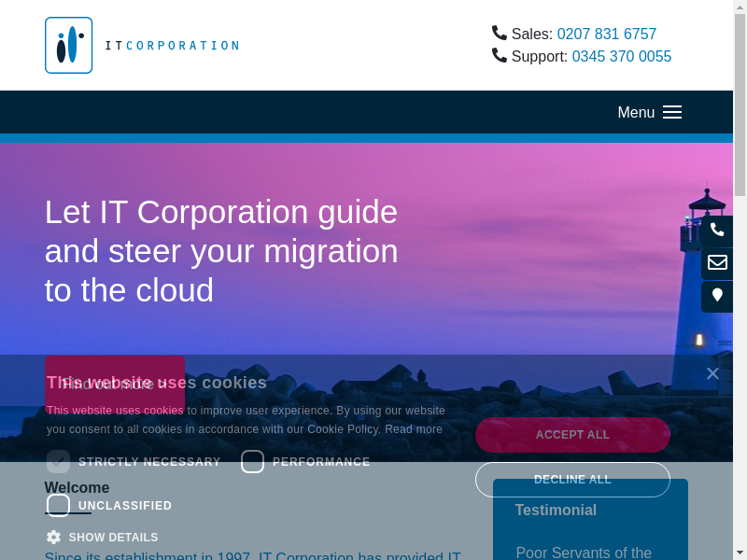Close the cookie banner with X

[712, 373]
